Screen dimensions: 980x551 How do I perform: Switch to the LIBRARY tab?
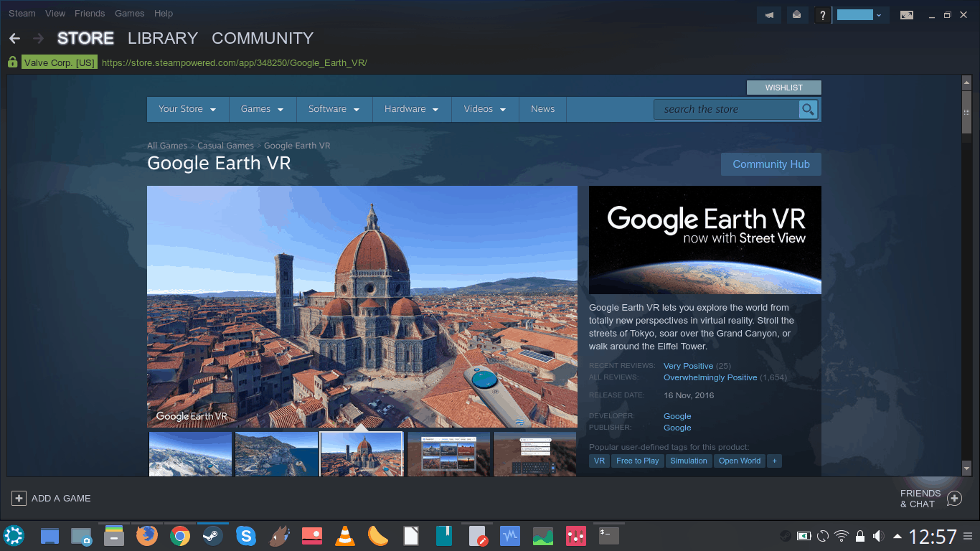click(x=163, y=38)
